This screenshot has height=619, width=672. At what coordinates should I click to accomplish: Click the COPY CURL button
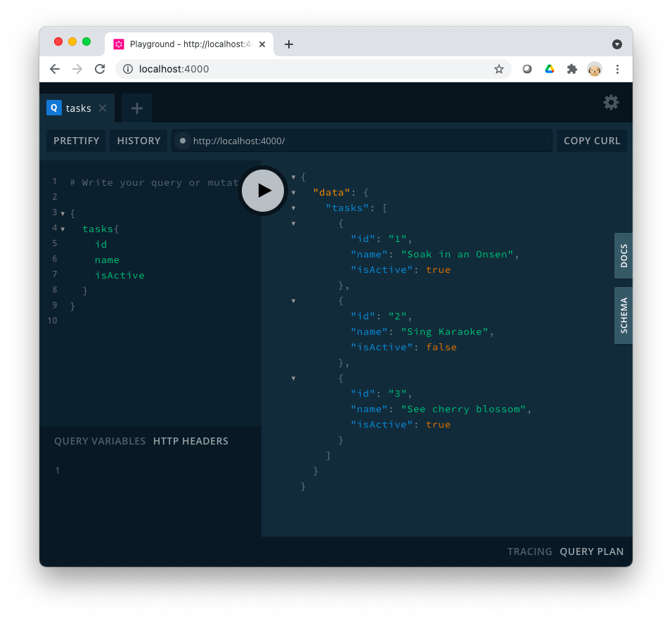coord(592,141)
